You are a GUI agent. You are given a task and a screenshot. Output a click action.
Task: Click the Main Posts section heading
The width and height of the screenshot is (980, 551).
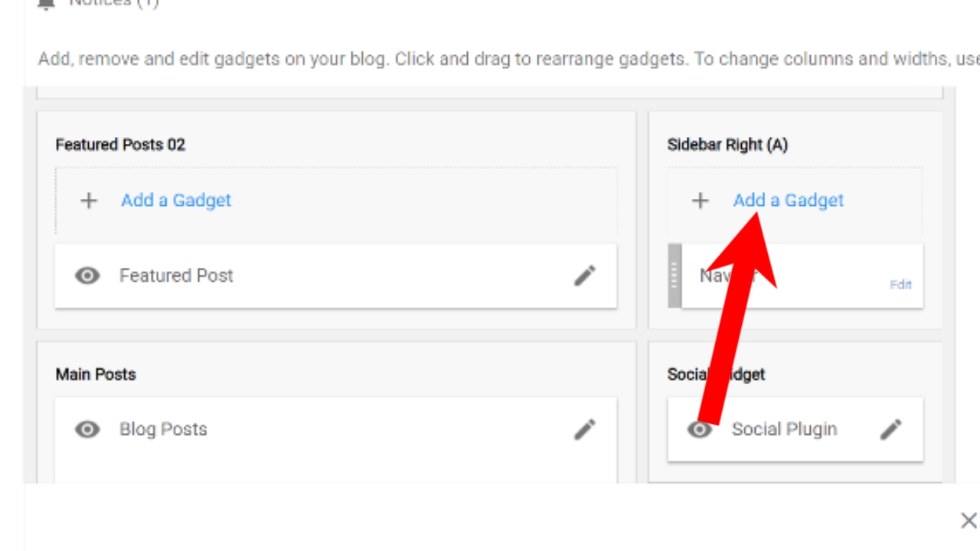pos(96,374)
